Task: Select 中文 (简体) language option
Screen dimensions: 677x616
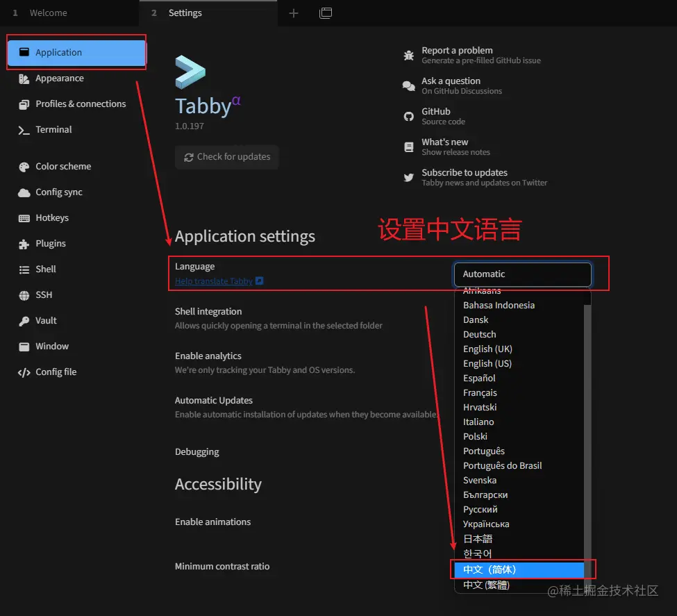Action: click(519, 569)
